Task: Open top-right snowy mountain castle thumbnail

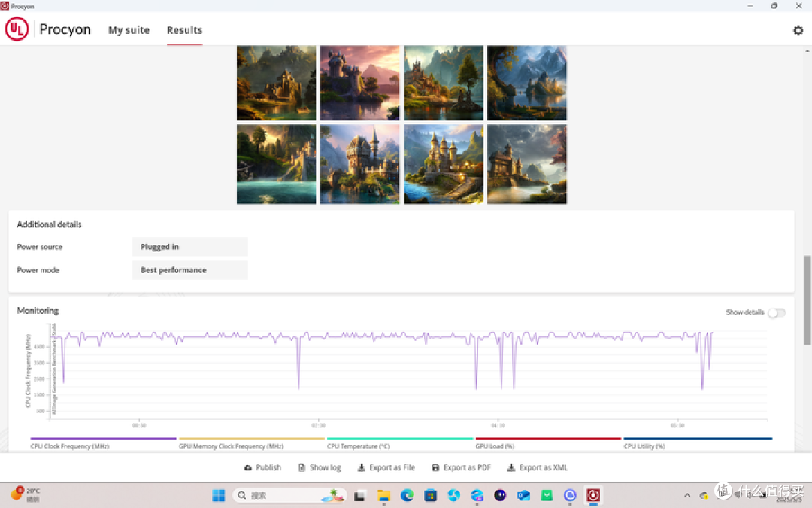Action: click(526, 83)
